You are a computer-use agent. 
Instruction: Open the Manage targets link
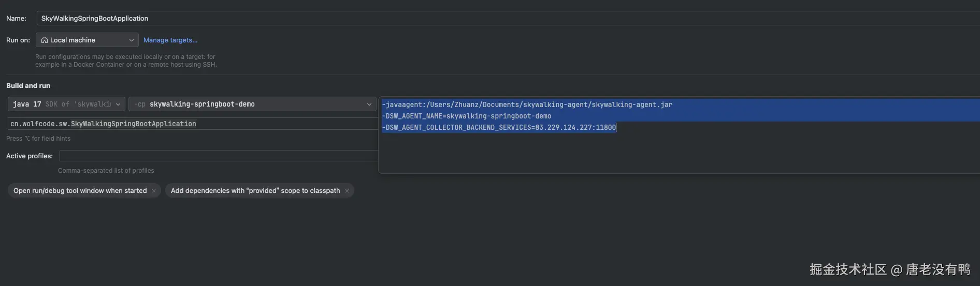click(x=170, y=40)
